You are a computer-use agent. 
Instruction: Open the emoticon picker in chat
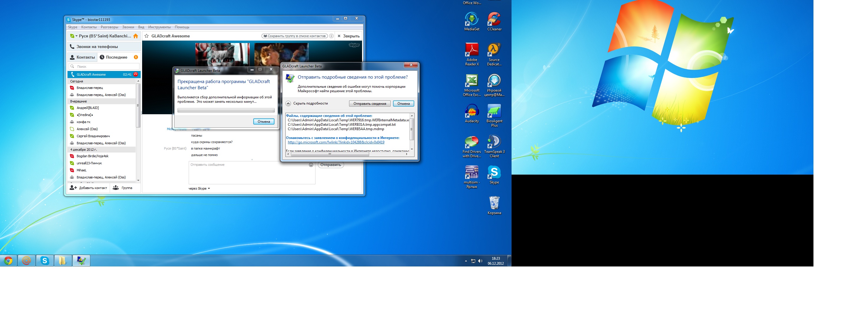point(311,165)
